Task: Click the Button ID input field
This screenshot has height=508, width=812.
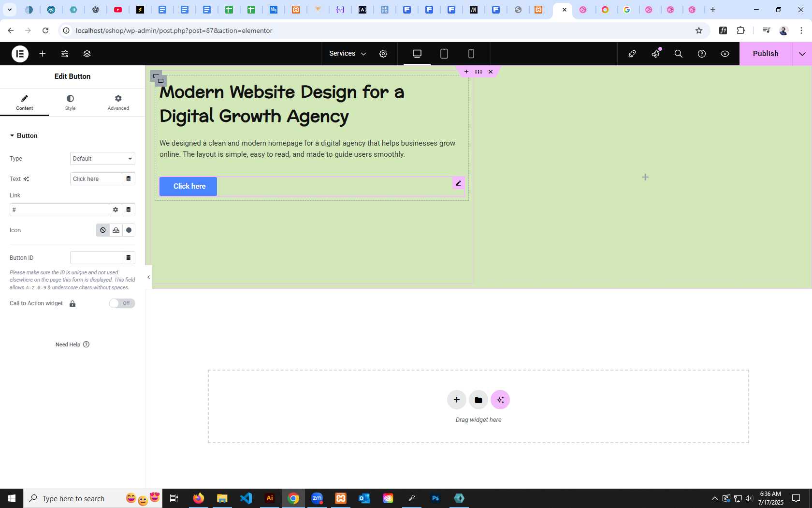Action: pyautogui.click(x=96, y=258)
